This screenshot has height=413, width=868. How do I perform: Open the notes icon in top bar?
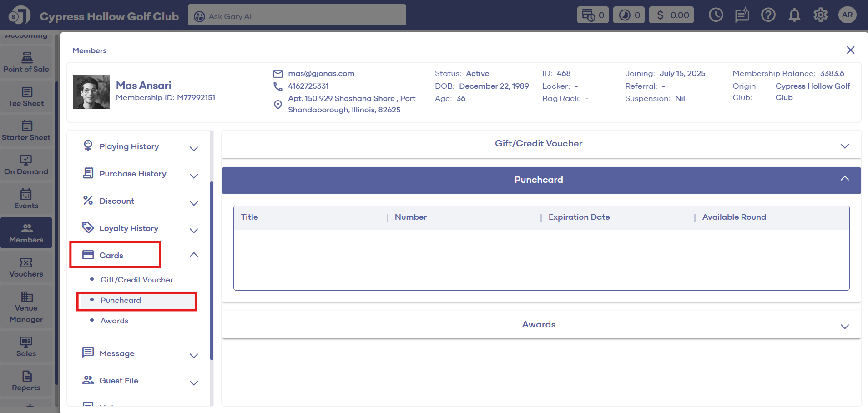[742, 15]
